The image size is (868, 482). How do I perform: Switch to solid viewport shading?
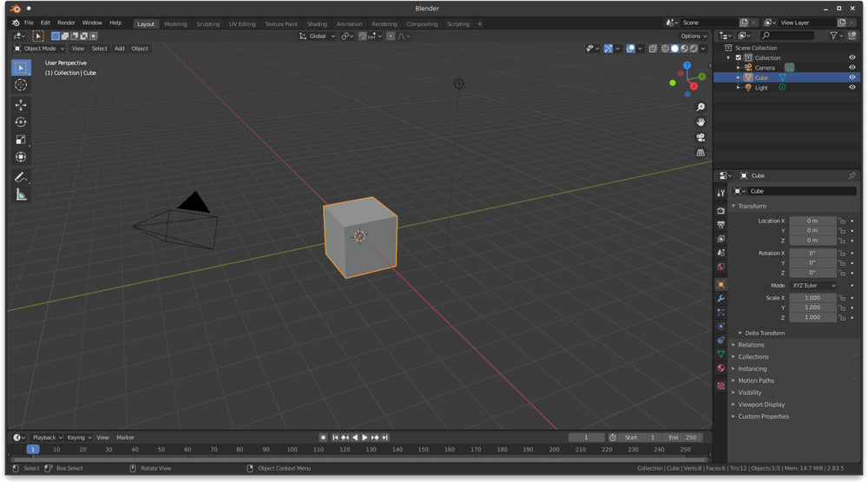point(674,49)
